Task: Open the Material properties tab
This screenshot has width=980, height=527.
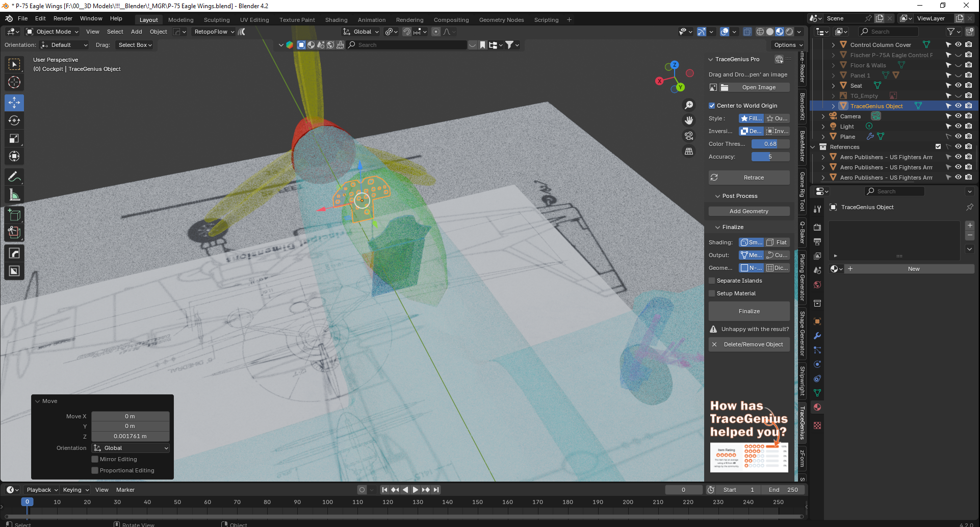Action: 817,407
